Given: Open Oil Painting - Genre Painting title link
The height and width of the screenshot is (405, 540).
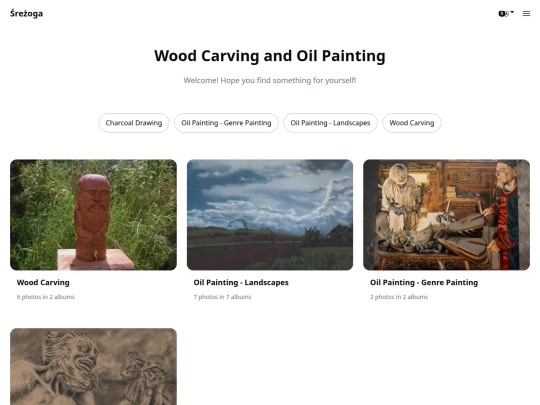Looking at the screenshot, I should click(x=424, y=282).
